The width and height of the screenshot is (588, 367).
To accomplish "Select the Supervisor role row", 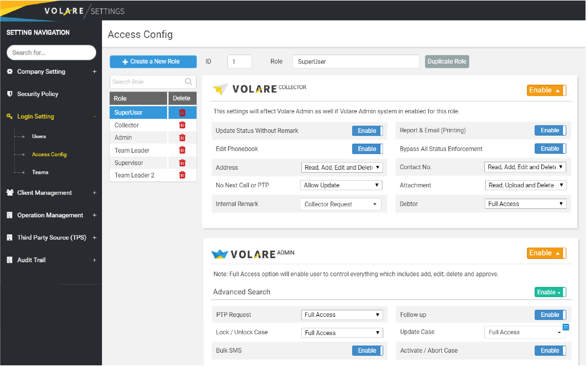I will click(139, 163).
